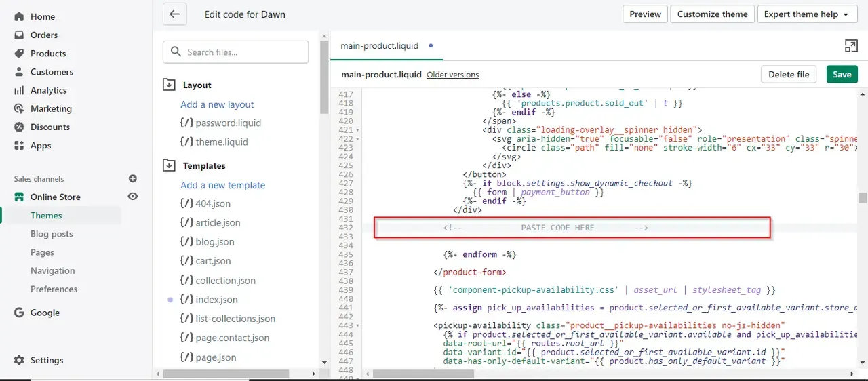The image size is (868, 381).
Task: Select the theme.liquid file icon
Action: pos(186,142)
